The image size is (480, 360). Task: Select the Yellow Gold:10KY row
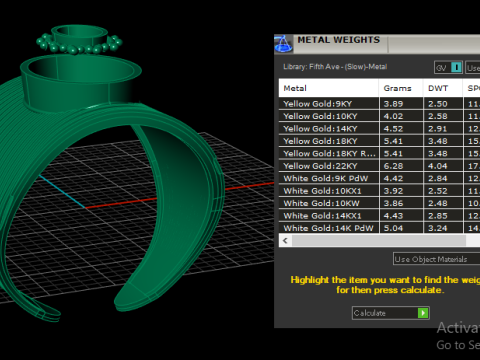click(x=379, y=116)
